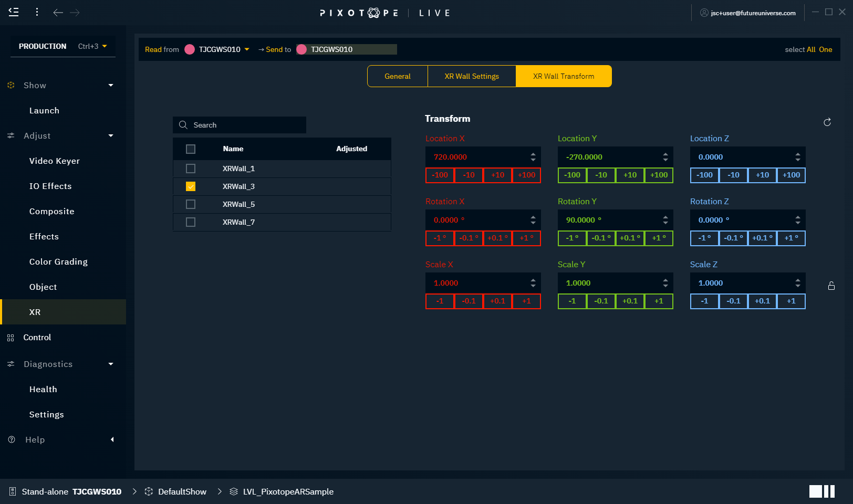
Task: Open Composite in the sidebar
Action: (51, 211)
